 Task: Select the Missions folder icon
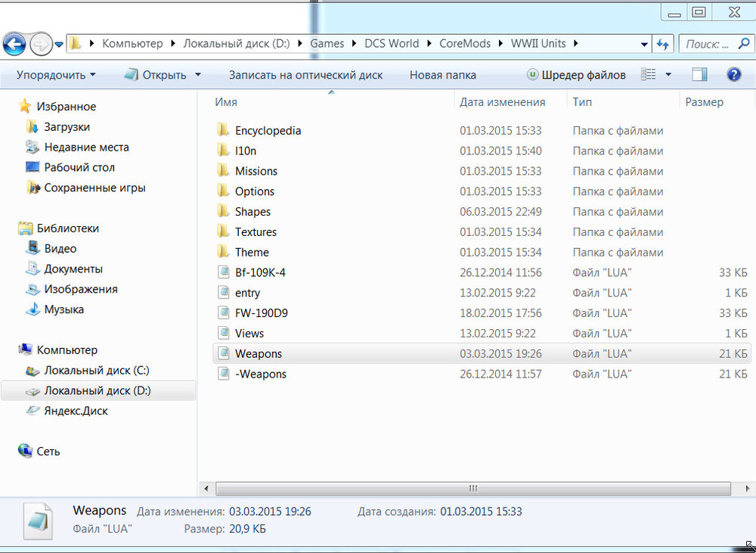(223, 170)
